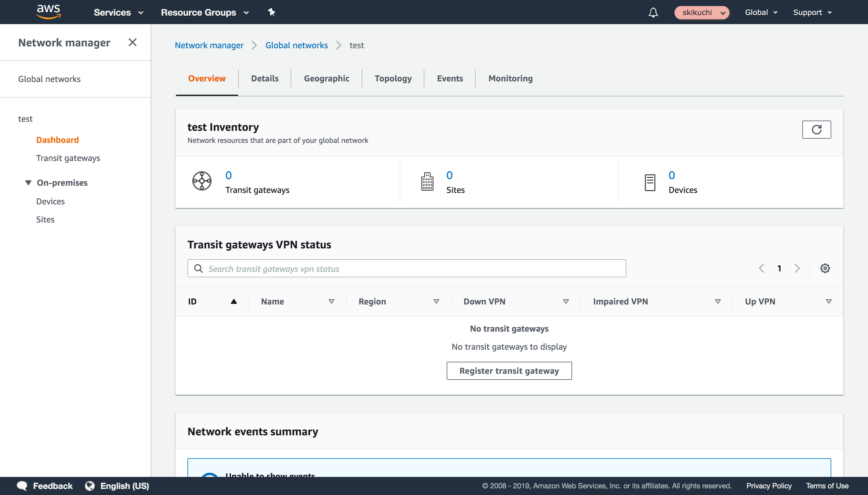The image size is (868, 495).
Task: Open the Privacy Policy link
Action: click(769, 485)
